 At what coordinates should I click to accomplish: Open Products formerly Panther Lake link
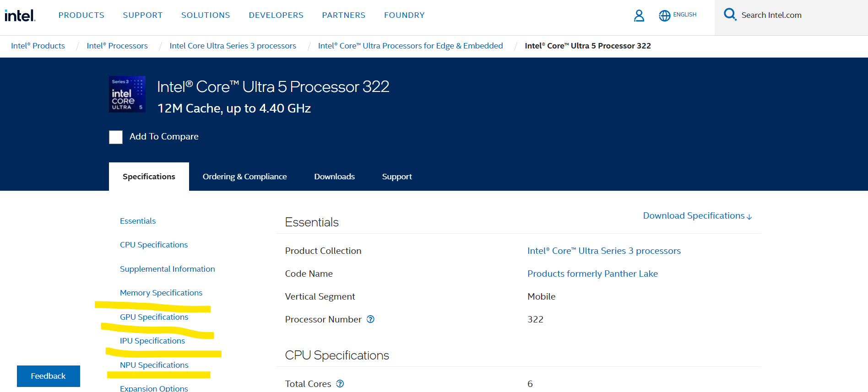click(x=592, y=274)
